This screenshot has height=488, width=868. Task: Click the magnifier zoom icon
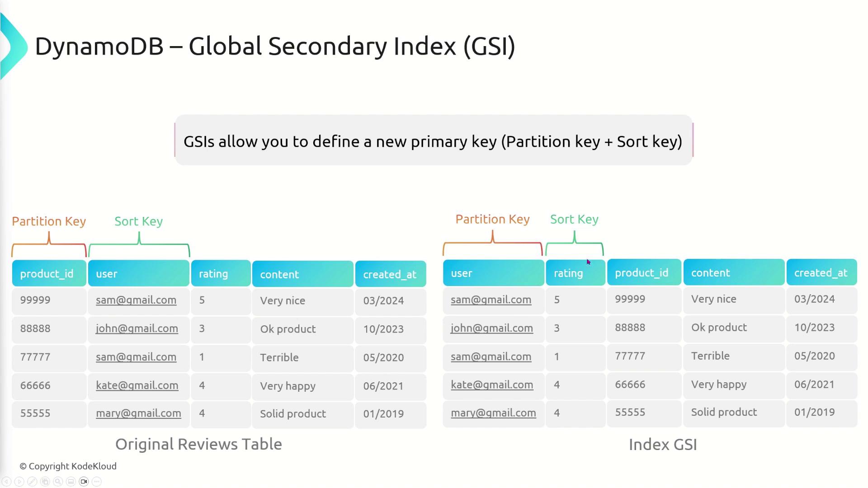(58, 482)
